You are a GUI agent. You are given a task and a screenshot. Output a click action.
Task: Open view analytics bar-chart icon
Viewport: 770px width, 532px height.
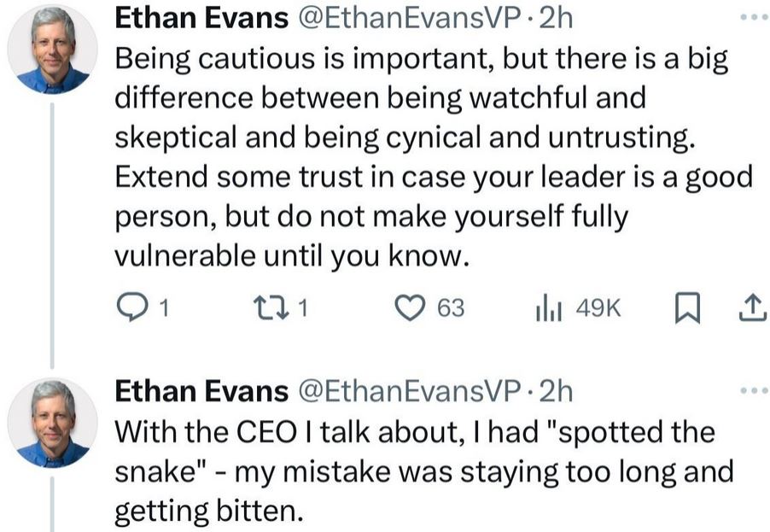[x=547, y=307]
